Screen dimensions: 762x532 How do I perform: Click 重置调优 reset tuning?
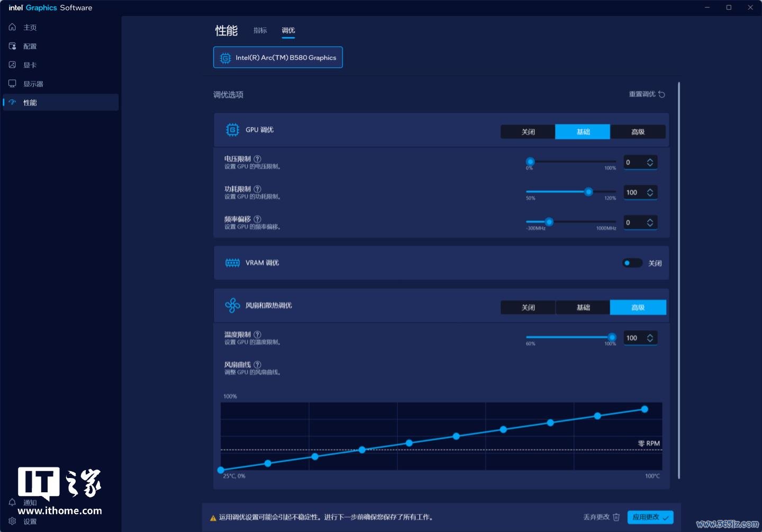(647, 94)
